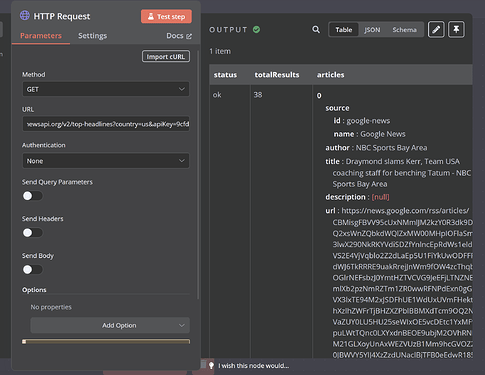Click the 'No properties' options text
Image resolution: width=485 pixels, height=375 pixels.
pyautogui.click(x=51, y=307)
